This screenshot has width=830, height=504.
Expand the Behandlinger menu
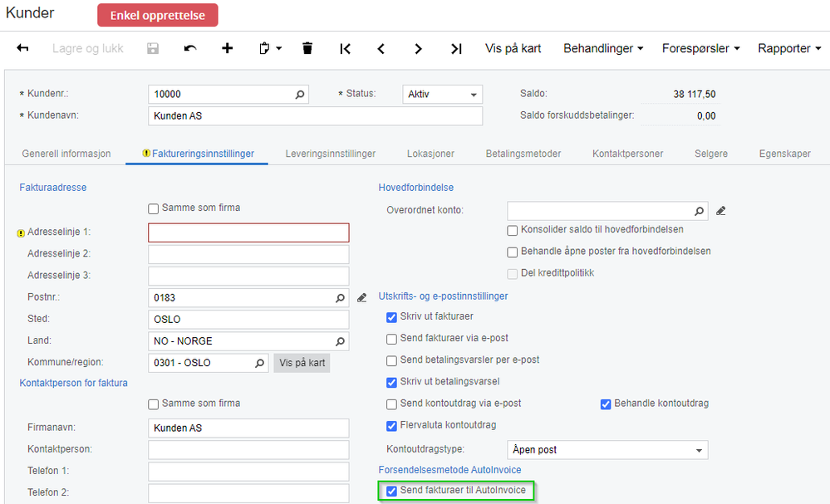pyautogui.click(x=603, y=48)
